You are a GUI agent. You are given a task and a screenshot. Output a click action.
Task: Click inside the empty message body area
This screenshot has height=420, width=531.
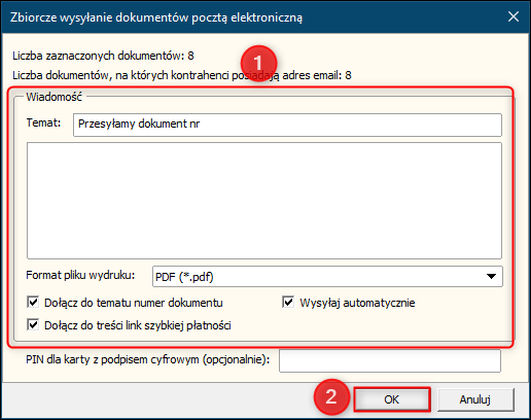click(264, 201)
